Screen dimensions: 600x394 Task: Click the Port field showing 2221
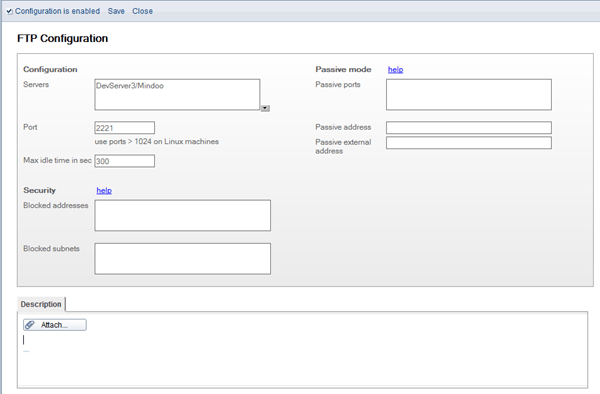tap(125, 128)
